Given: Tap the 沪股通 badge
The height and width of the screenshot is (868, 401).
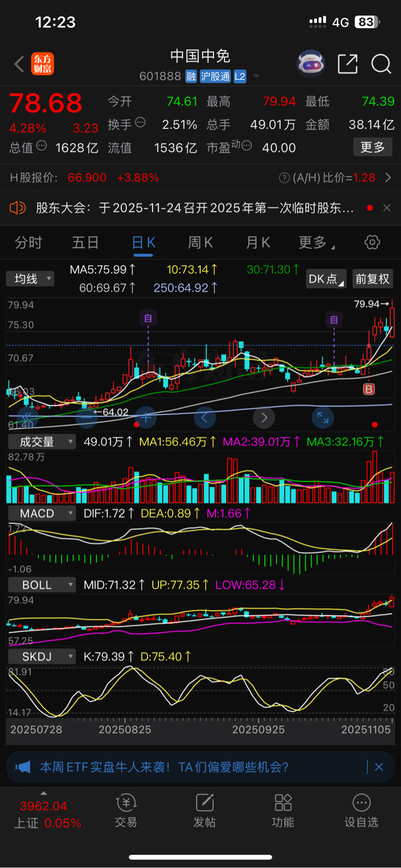Looking at the screenshot, I should coord(215,77).
